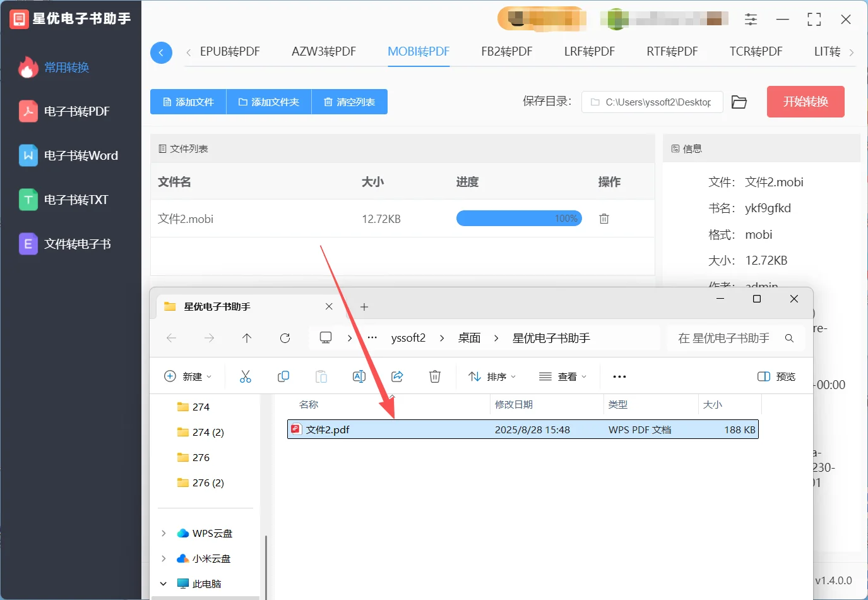The height and width of the screenshot is (600, 868).
Task: Switch to the FB2转PDF tab
Action: pos(507,52)
